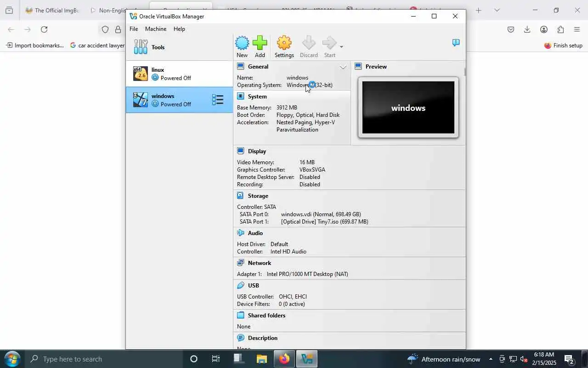The image size is (588, 368).
Task: Open the Start button dropdown arrow
Action: (341, 46)
